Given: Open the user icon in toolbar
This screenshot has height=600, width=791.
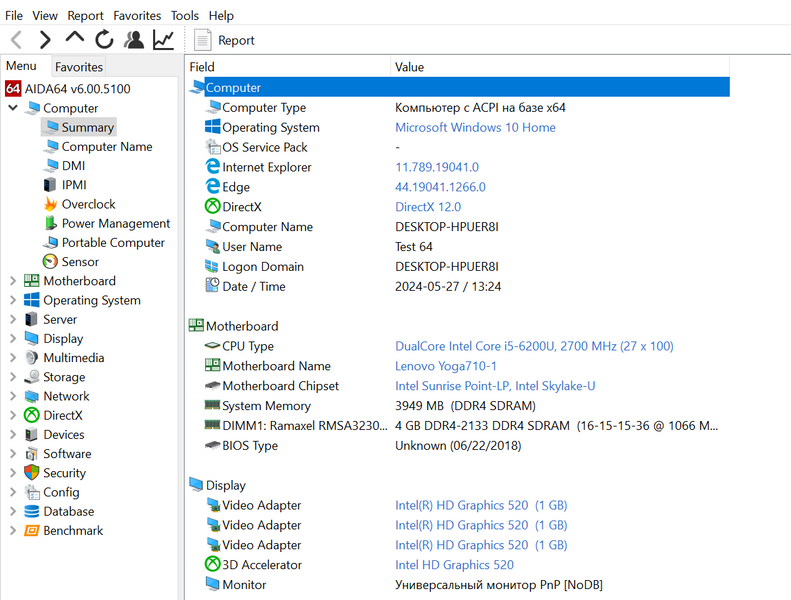Looking at the screenshot, I should tap(134, 39).
